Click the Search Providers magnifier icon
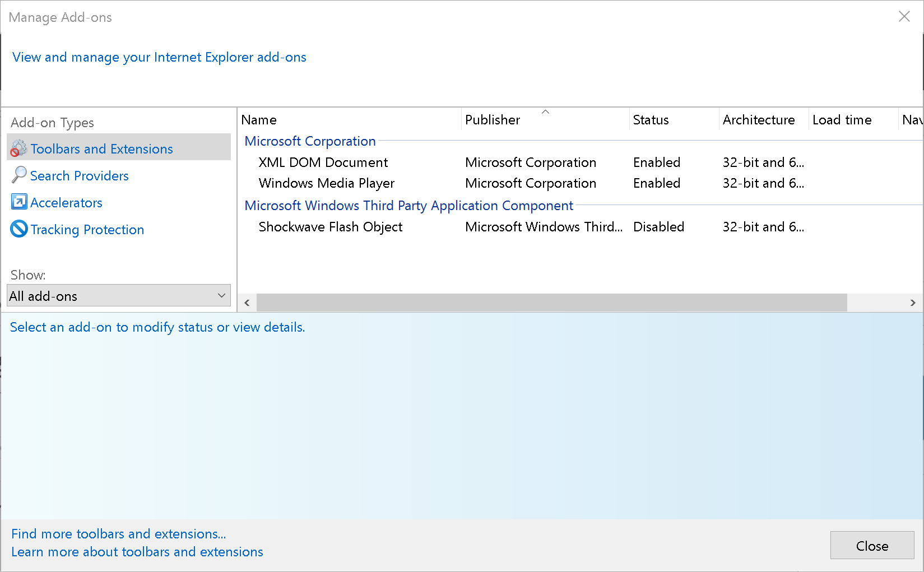Screen dimensions: 924x572 click(x=18, y=175)
